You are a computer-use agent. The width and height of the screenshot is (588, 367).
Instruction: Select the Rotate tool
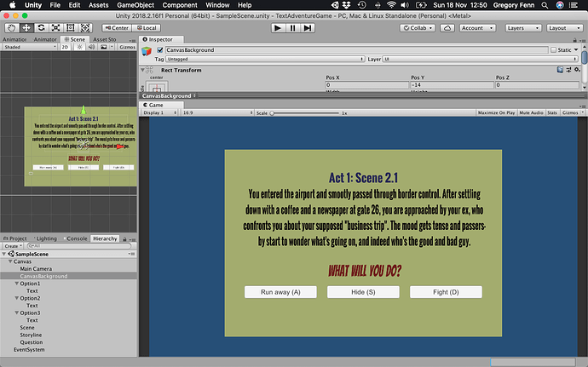tap(41, 28)
